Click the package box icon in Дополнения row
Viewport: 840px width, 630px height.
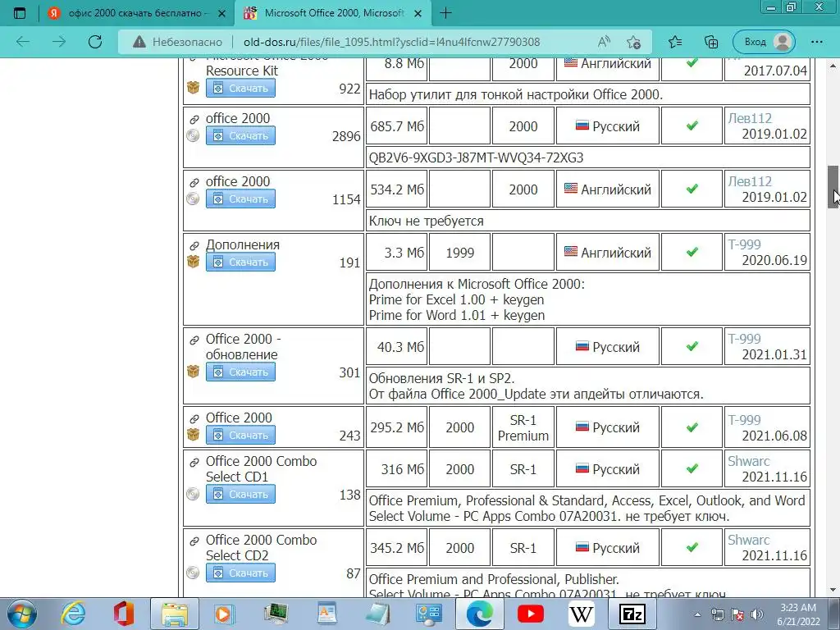pyautogui.click(x=193, y=262)
